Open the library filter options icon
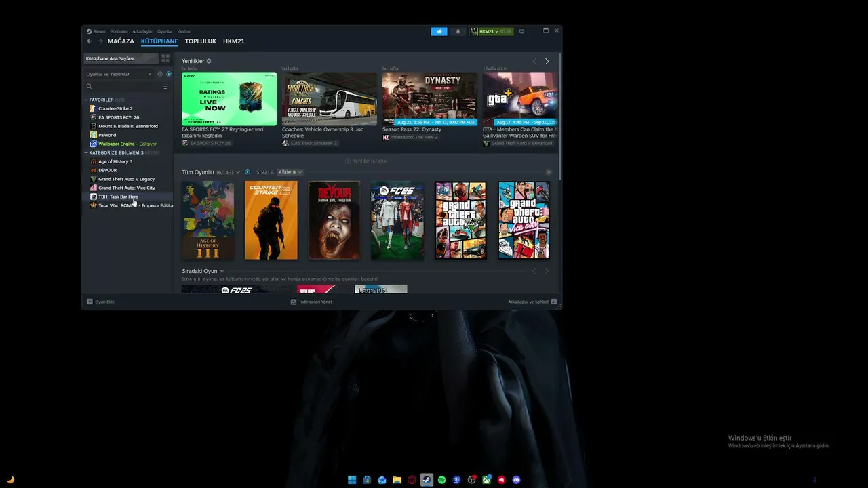Viewport: 868px width, 488px height. (165, 87)
